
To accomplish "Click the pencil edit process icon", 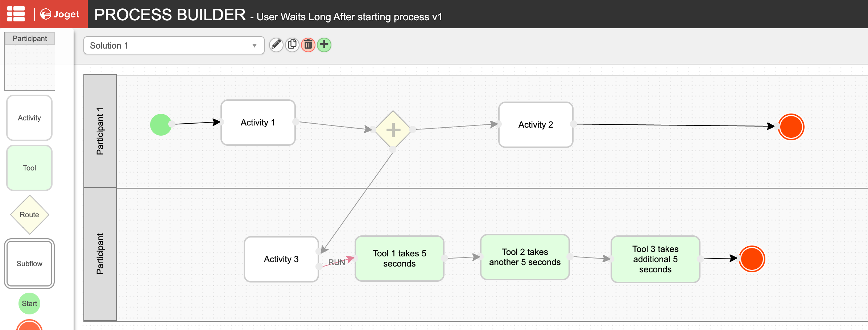I will point(276,45).
